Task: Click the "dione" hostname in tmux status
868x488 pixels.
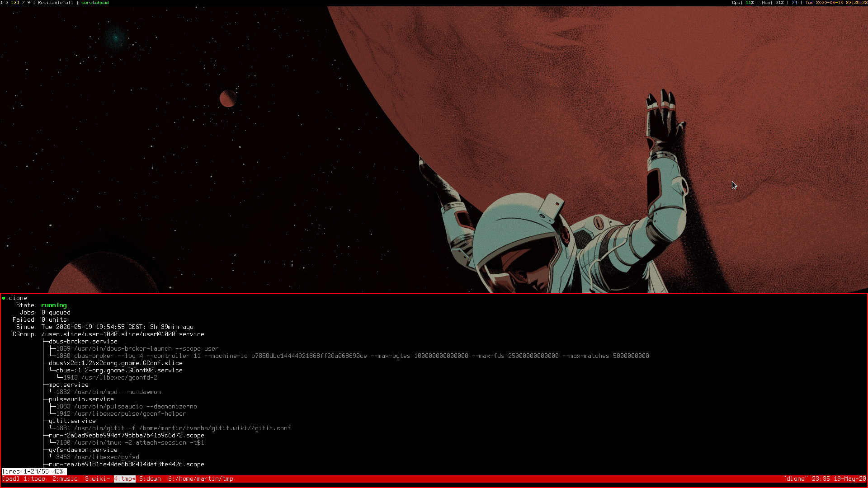Action: [795, 479]
